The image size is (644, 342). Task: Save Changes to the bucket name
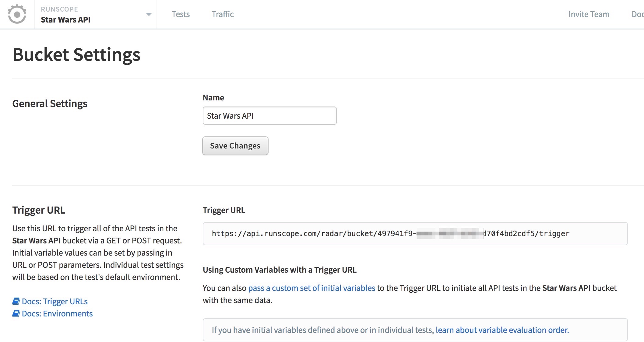click(x=235, y=146)
